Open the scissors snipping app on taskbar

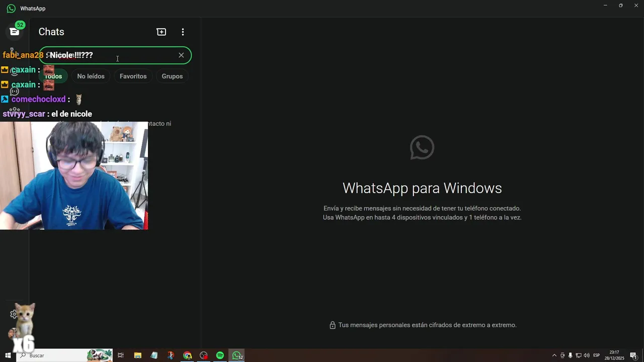(171, 355)
